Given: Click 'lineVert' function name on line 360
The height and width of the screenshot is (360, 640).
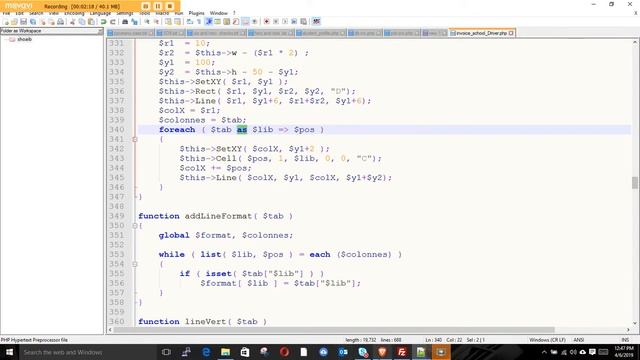Looking at the screenshot, I should coord(205,322).
